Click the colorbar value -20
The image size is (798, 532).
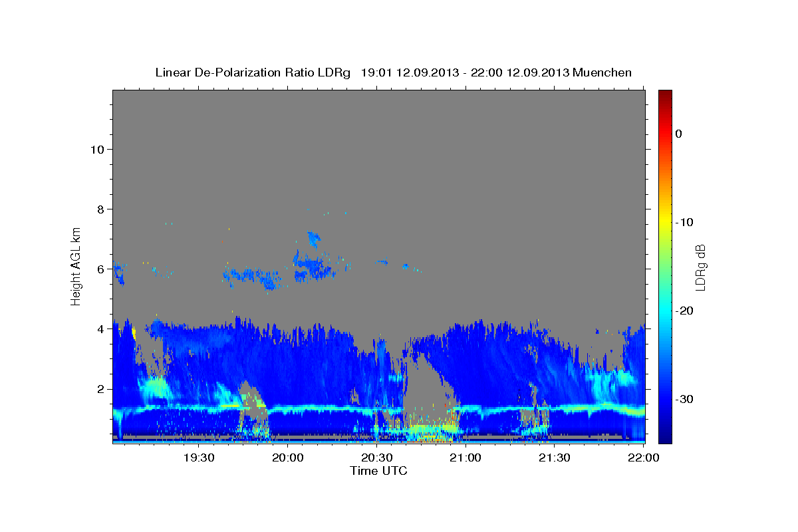(684, 311)
